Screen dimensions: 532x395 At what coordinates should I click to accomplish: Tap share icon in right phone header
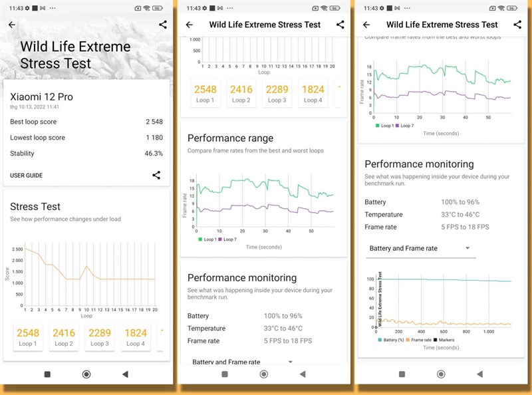coord(517,25)
